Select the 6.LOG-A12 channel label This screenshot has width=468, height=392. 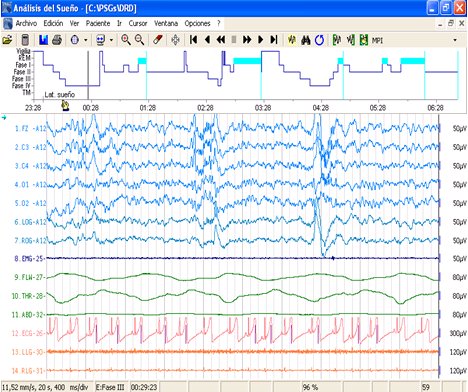(x=30, y=222)
